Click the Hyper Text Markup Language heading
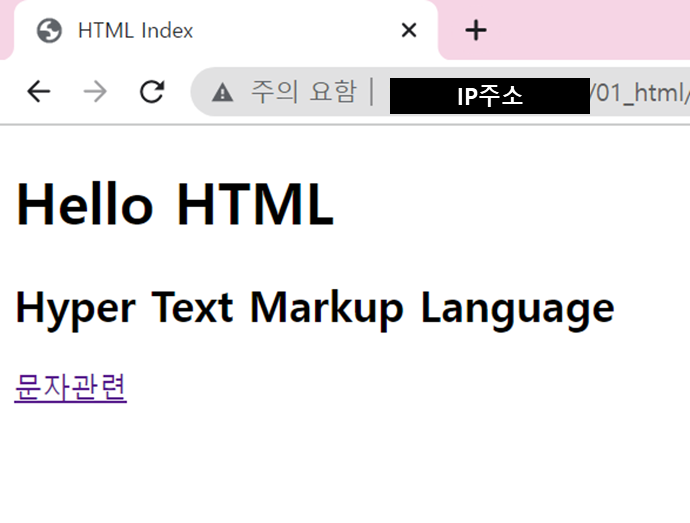690x523 pixels. [x=315, y=309]
